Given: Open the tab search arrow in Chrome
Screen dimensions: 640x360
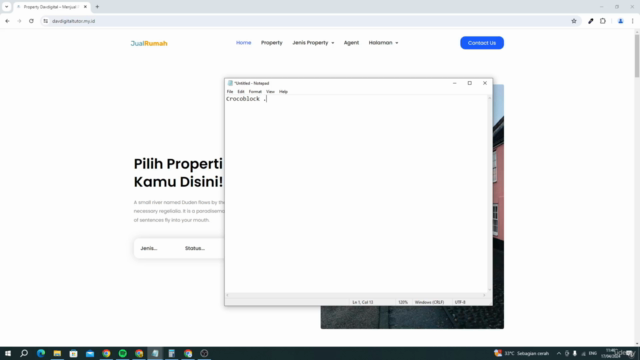Looking at the screenshot, I should pyautogui.click(x=7, y=7).
